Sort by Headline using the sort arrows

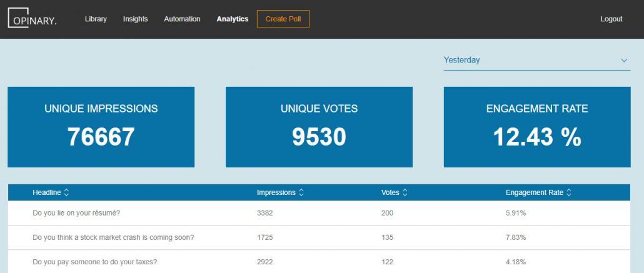tap(66, 192)
